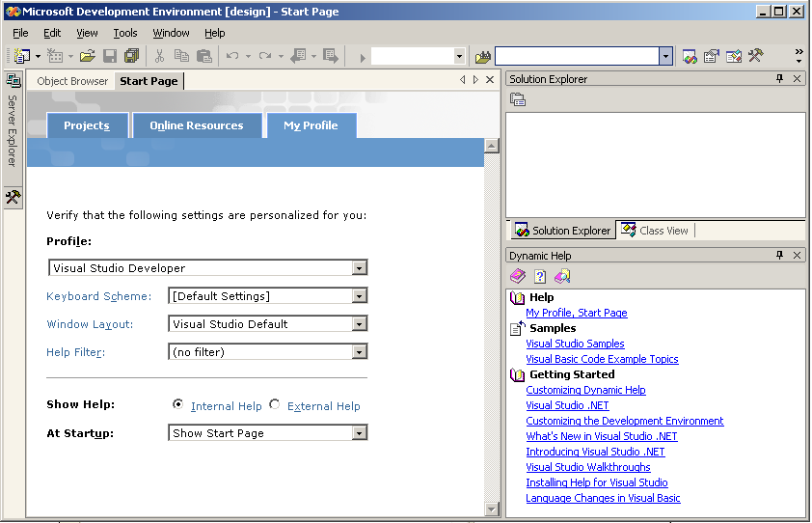Image resolution: width=812 pixels, height=523 pixels.
Task: Open the File menu
Action: (20, 33)
